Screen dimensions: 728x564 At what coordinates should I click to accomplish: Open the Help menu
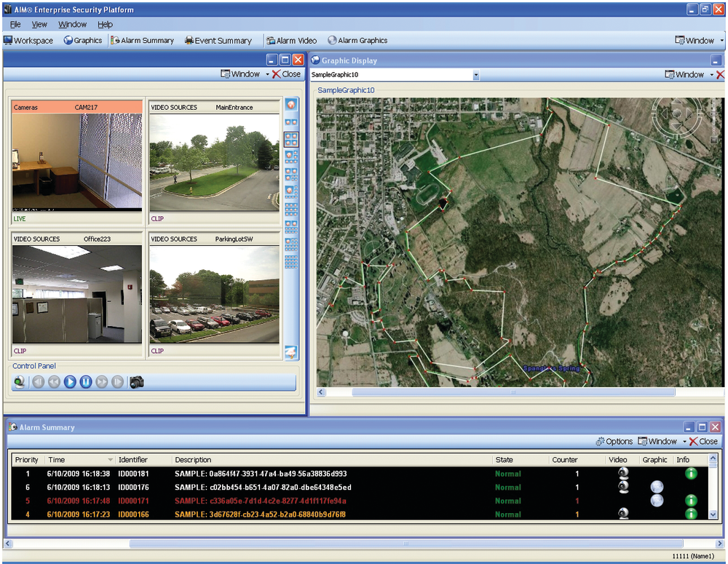coord(106,25)
